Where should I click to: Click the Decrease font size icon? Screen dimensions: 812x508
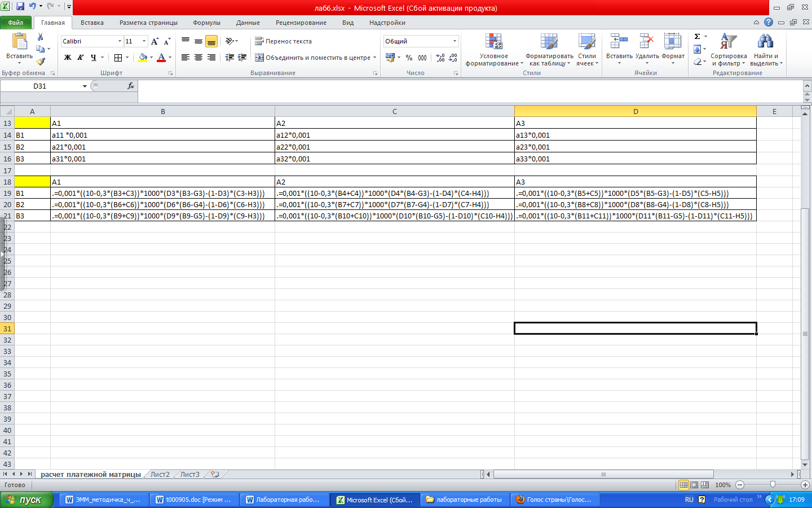[167, 41]
